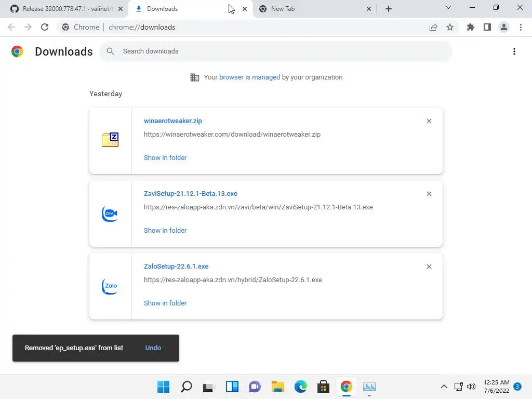Click the winaerotweaker zip file icon

coord(110,140)
